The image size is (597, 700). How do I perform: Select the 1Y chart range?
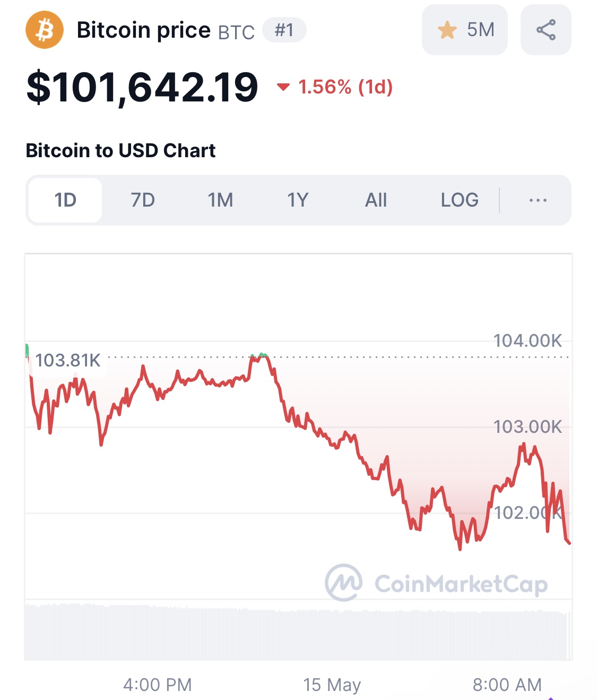point(298,200)
